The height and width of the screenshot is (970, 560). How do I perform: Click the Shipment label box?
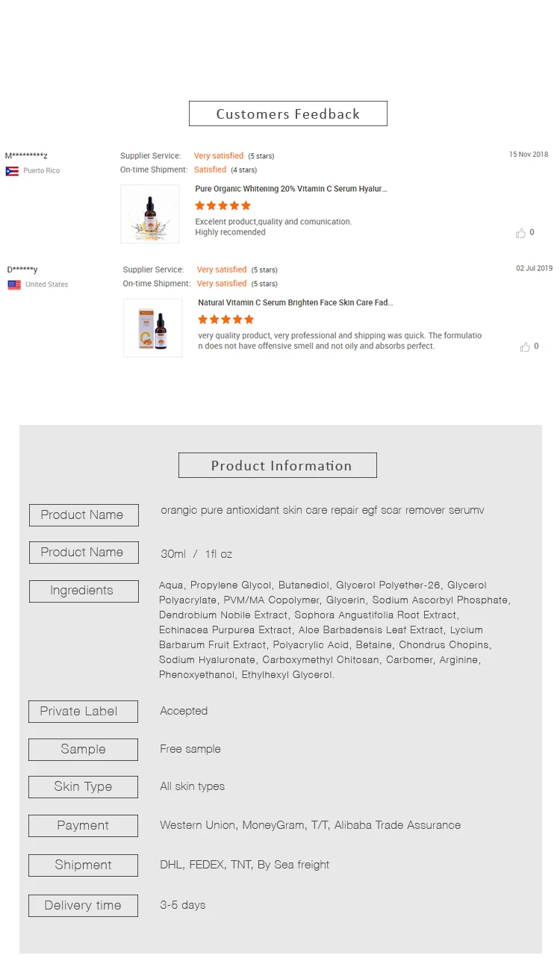point(84,865)
